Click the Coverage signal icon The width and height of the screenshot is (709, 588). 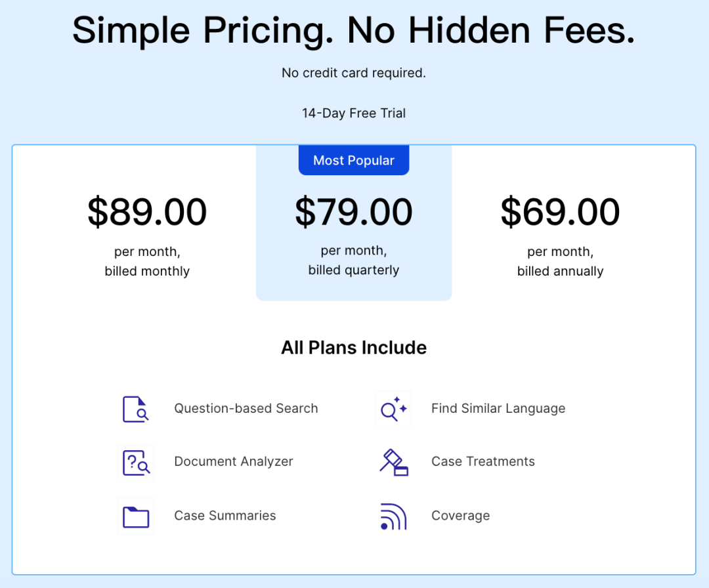393,516
